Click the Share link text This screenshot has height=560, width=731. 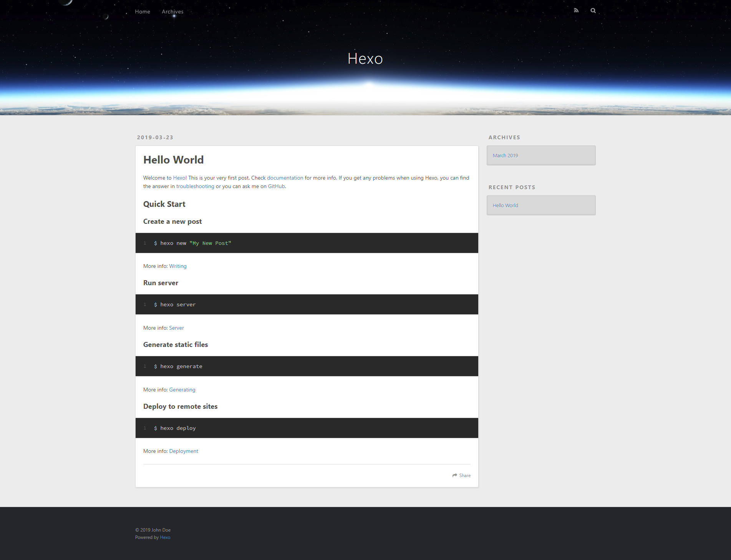pos(465,475)
